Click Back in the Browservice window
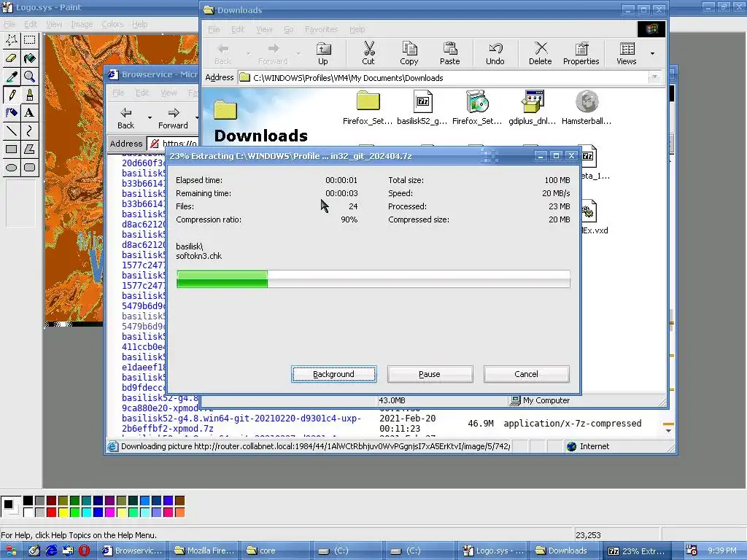Image resolution: width=747 pixels, height=560 pixels. [x=125, y=118]
